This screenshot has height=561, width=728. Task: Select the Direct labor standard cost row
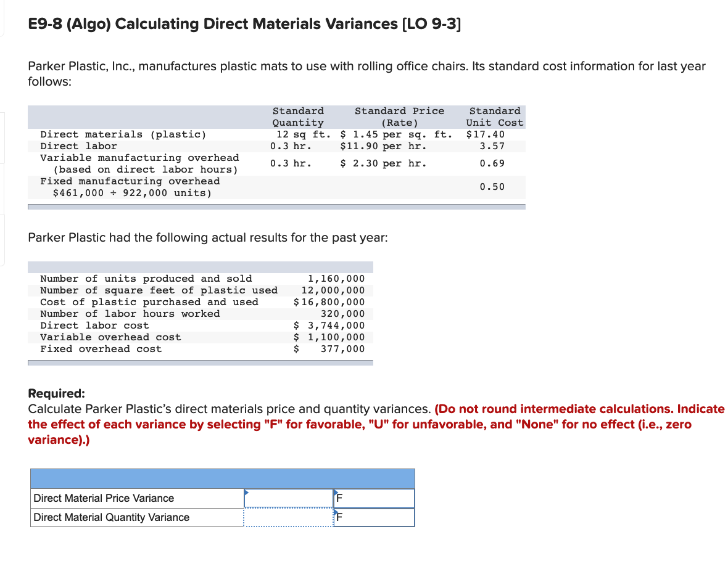coord(185,146)
